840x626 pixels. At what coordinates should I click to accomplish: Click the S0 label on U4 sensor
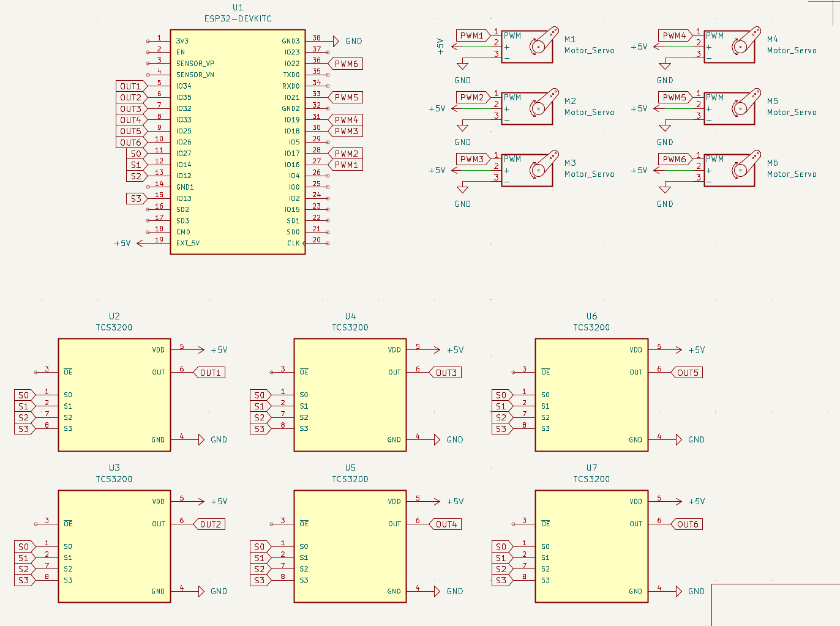coord(260,395)
